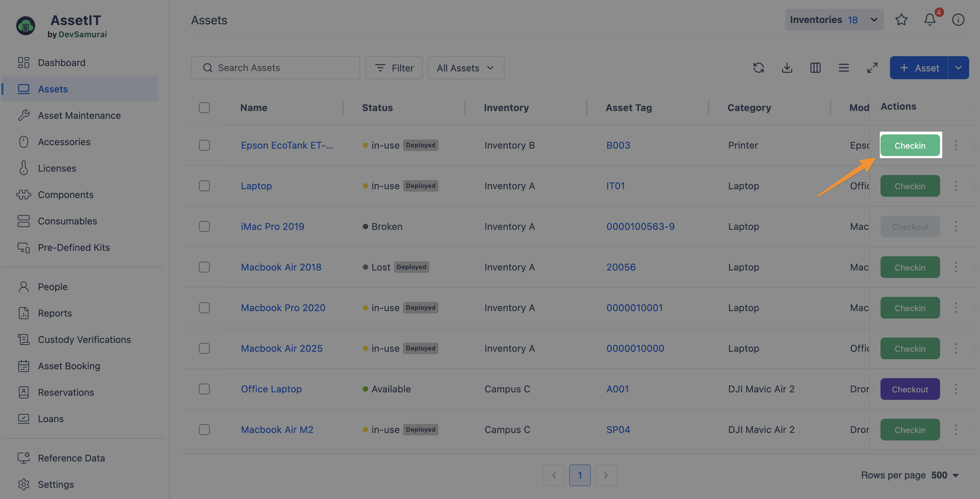Go to Asset Maintenance in sidebar

[x=79, y=115]
